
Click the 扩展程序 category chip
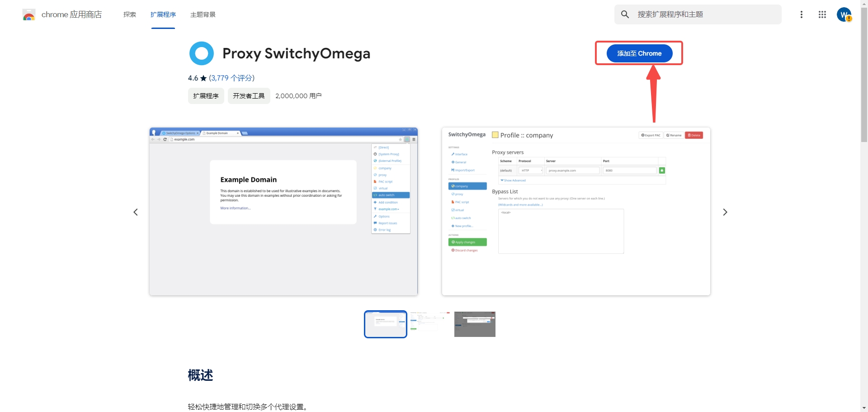pyautogui.click(x=206, y=96)
